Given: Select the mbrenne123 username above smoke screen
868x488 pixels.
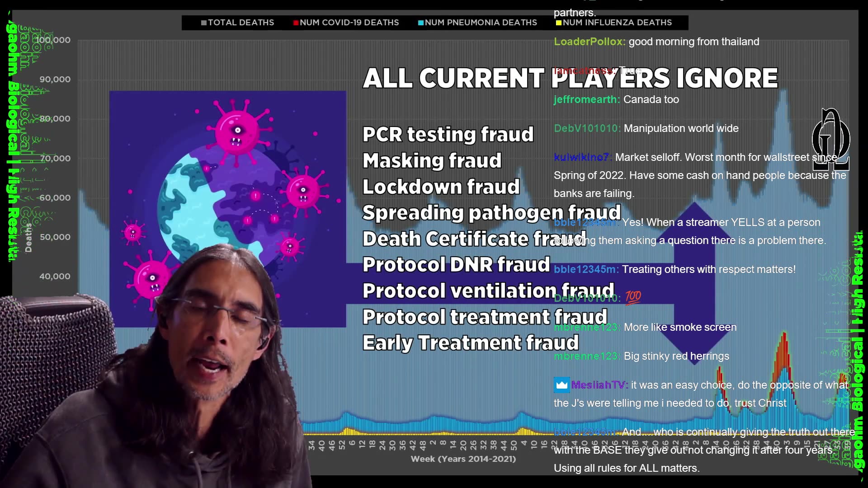Looking at the screenshot, I should [586, 327].
